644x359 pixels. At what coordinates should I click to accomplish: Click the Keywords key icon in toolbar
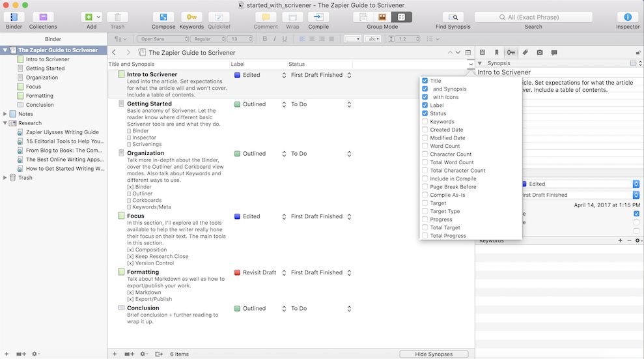point(191,17)
